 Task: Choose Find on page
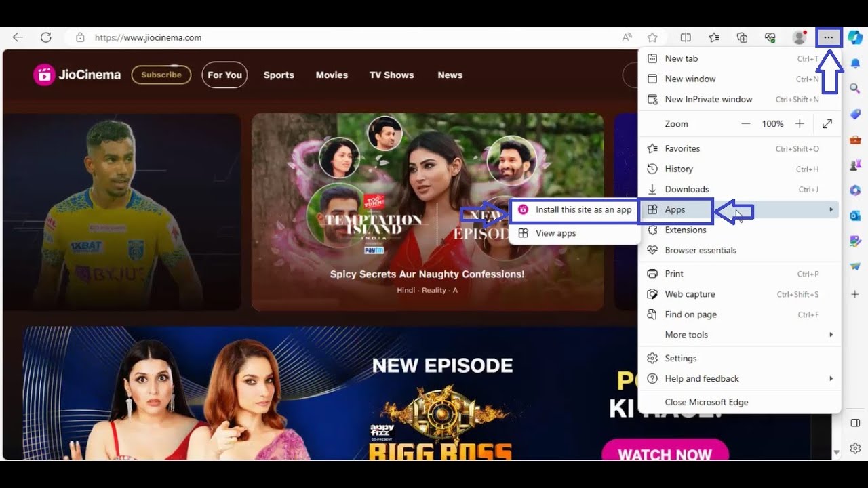click(740, 314)
